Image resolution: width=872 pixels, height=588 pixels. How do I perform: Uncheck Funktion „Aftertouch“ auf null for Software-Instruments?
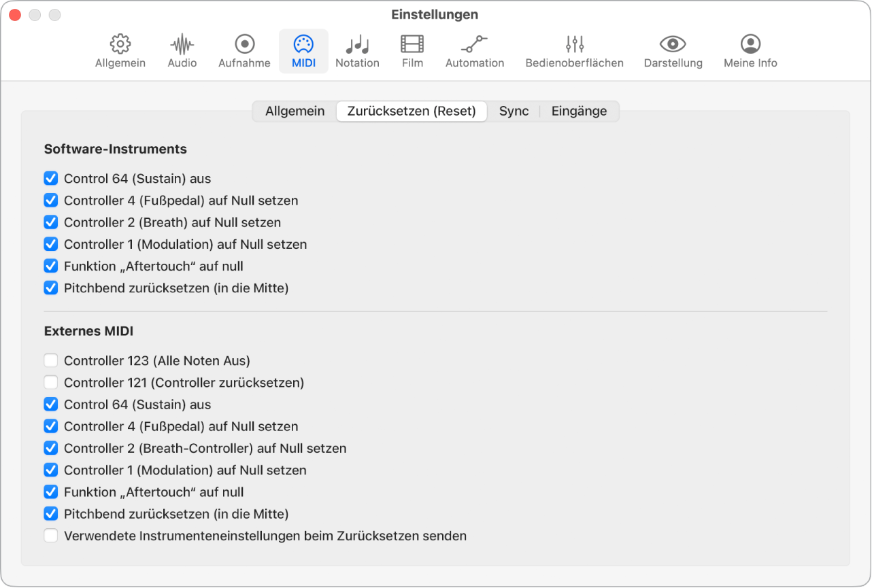click(x=51, y=266)
